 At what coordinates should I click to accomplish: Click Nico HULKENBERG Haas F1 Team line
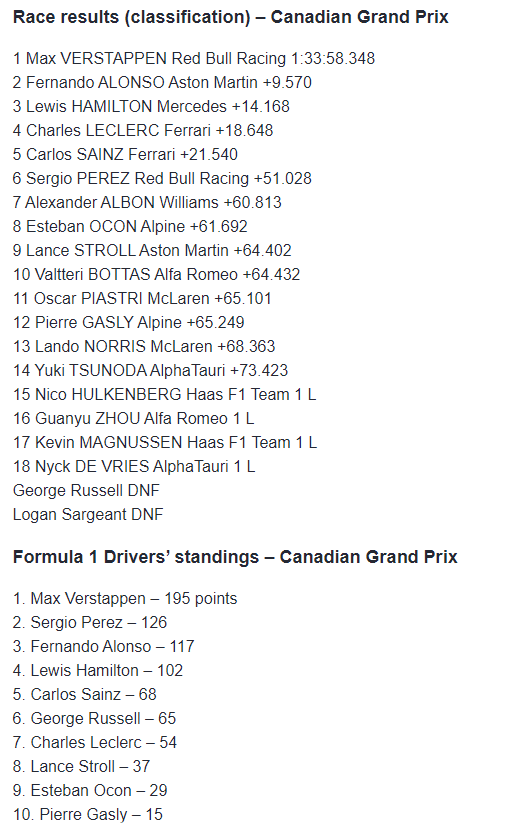coord(164,394)
